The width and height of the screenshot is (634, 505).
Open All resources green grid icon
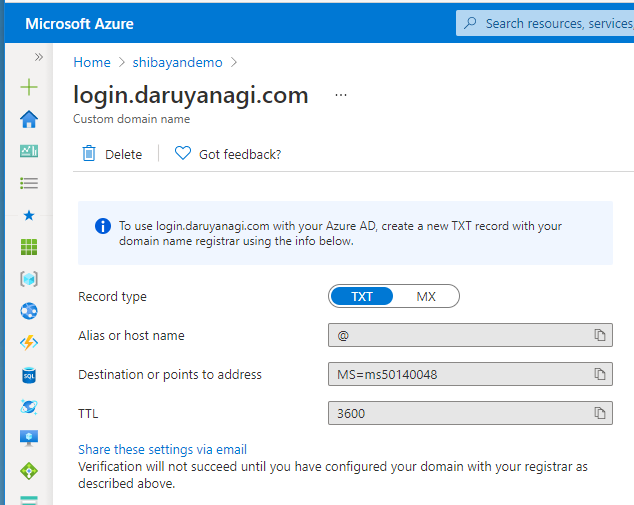pyautogui.click(x=29, y=247)
